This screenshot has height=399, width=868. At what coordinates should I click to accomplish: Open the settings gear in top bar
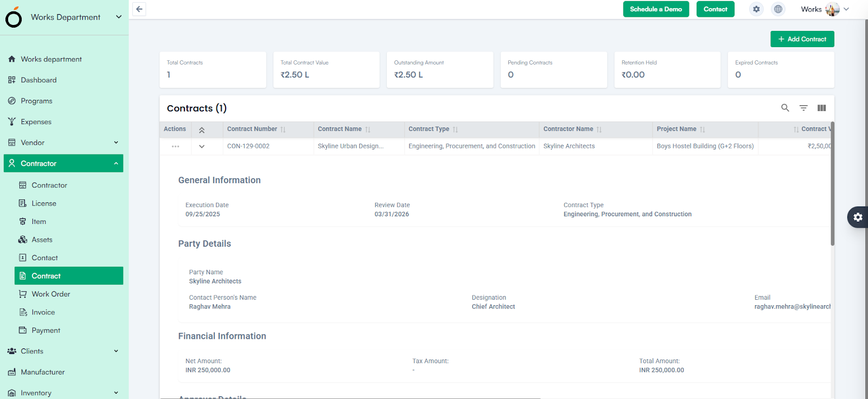click(x=756, y=9)
